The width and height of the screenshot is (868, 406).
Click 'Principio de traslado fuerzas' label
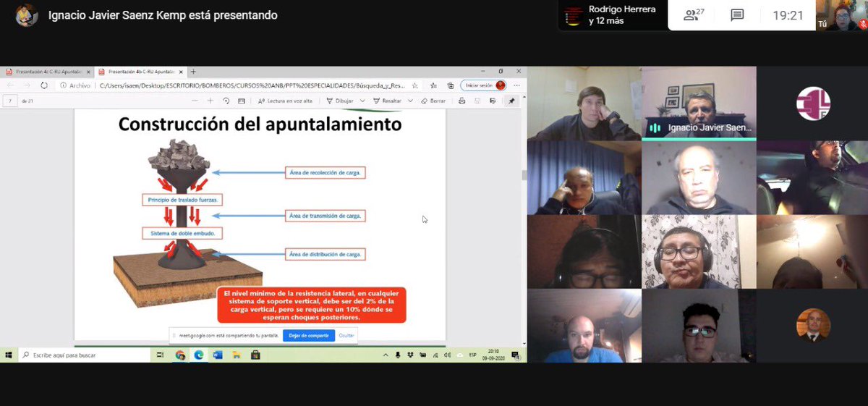(182, 199)
